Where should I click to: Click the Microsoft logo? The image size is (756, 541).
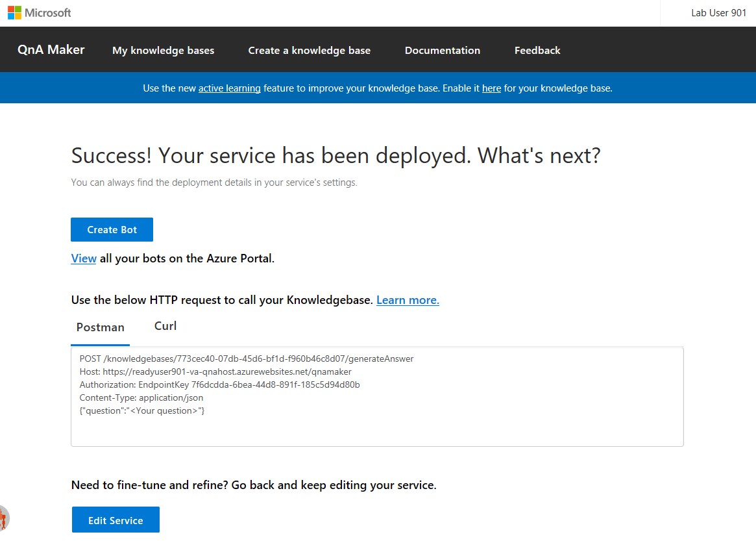(40, 13)
